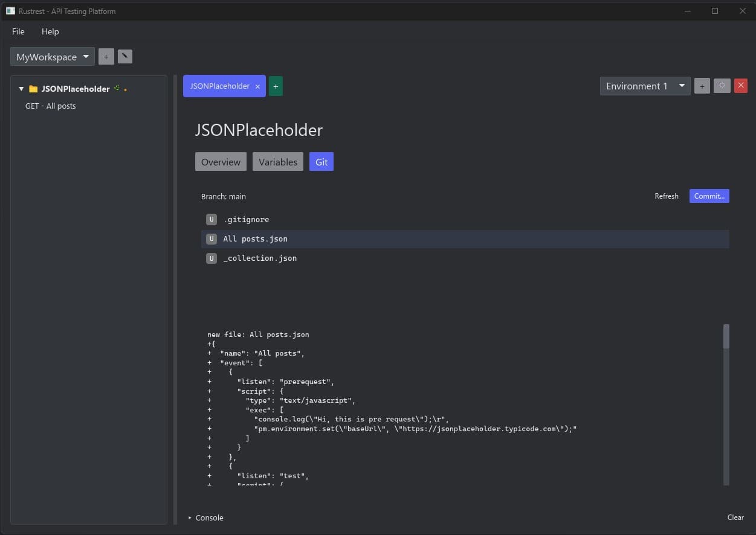Minimize the Rustrest window
The image size is (756, 535).
[x=688, y=11]
